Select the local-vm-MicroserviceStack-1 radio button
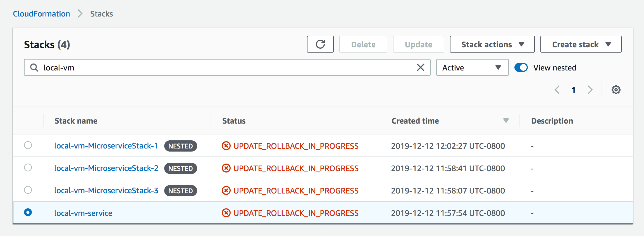Image resolution: width=644 pixels, height=236 pixels. pyautogui.click(x=28, y=145)
